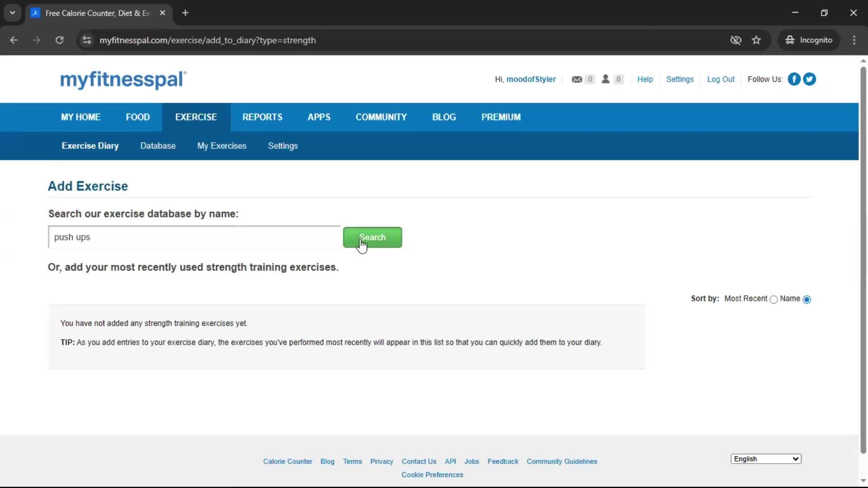The image size is (868, 488).
Task: Open the EXERCISE menu
Action: (196, 117)
